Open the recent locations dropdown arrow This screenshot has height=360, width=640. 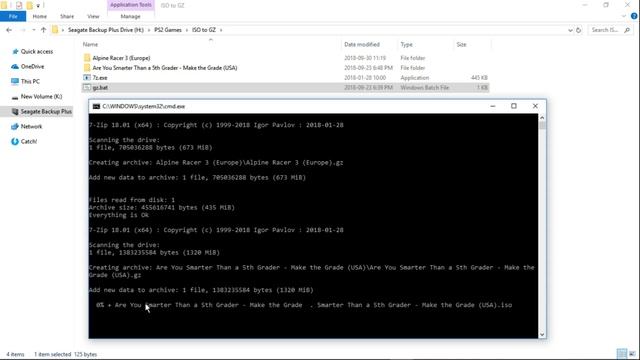pyautogui.click(x=33, y=30)
